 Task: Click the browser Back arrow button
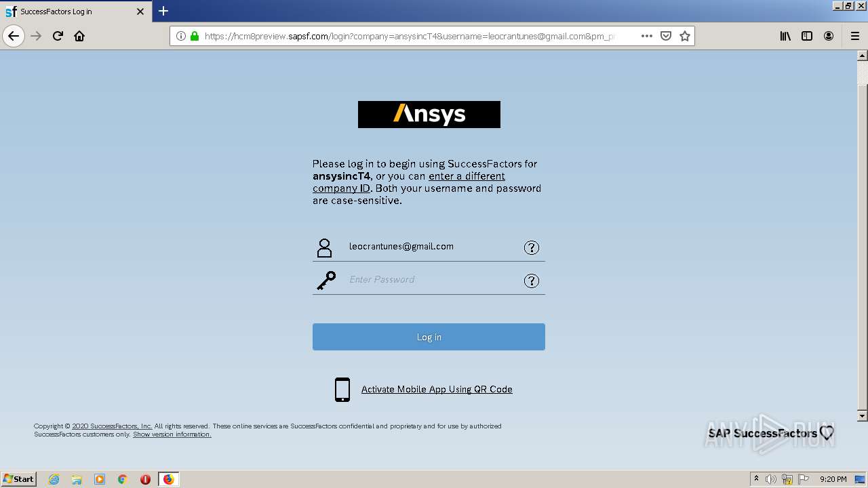click(14, 36)
